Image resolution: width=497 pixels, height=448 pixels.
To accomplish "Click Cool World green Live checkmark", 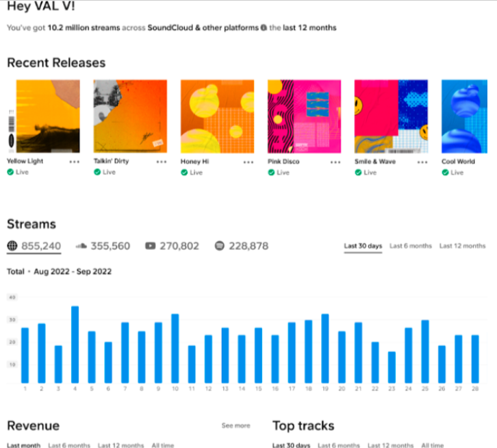I will pos(446,173).
